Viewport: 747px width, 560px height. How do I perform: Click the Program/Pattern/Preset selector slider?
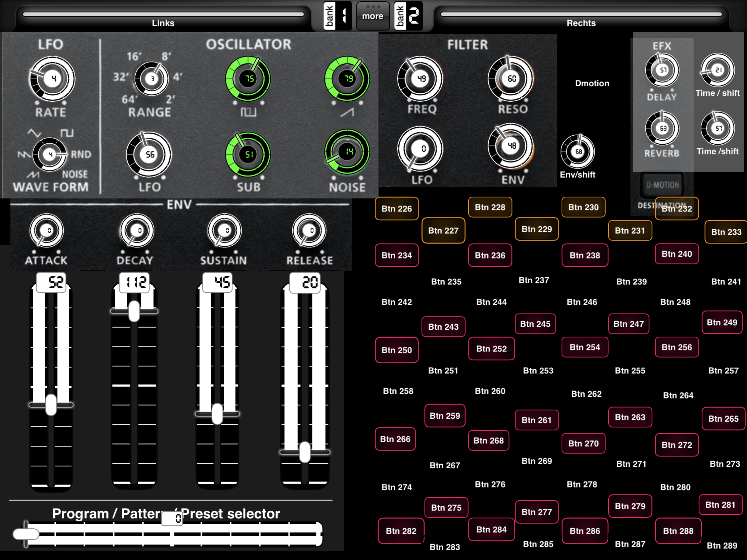click(168, 534)
